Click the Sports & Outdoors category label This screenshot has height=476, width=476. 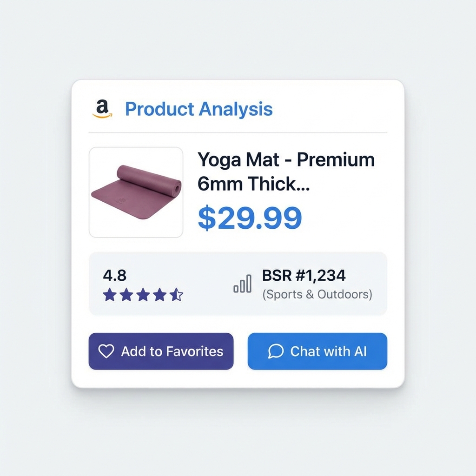pyautogui.click(x=317, y=294)
